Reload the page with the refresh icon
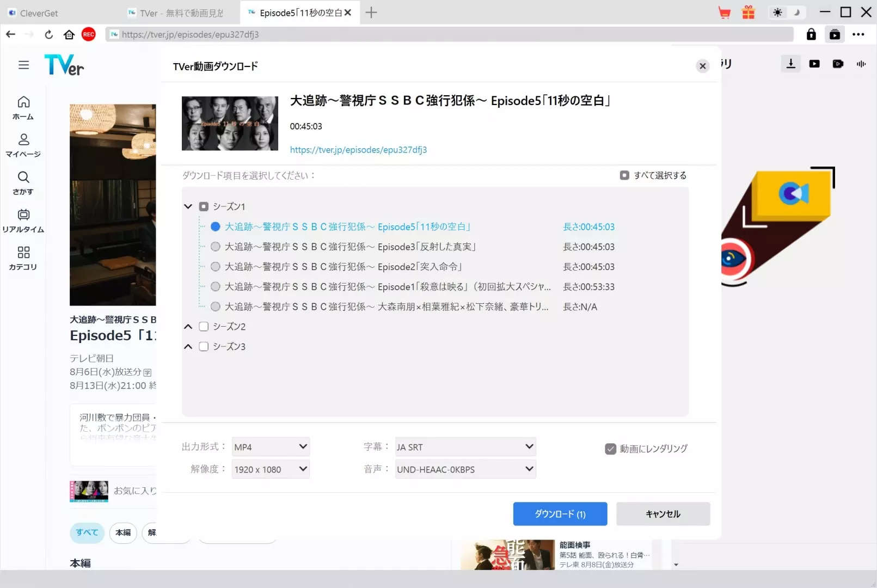This screenshot has width=877, height=588. [49, 34]
